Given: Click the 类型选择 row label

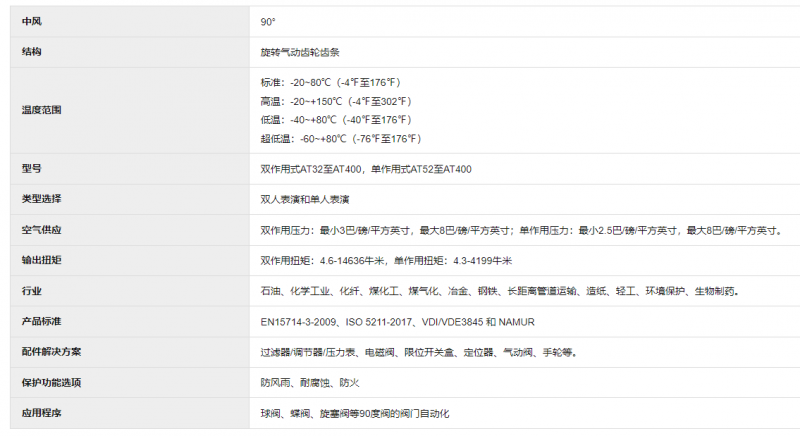Looking at the screenshot, I should [41, 199].
